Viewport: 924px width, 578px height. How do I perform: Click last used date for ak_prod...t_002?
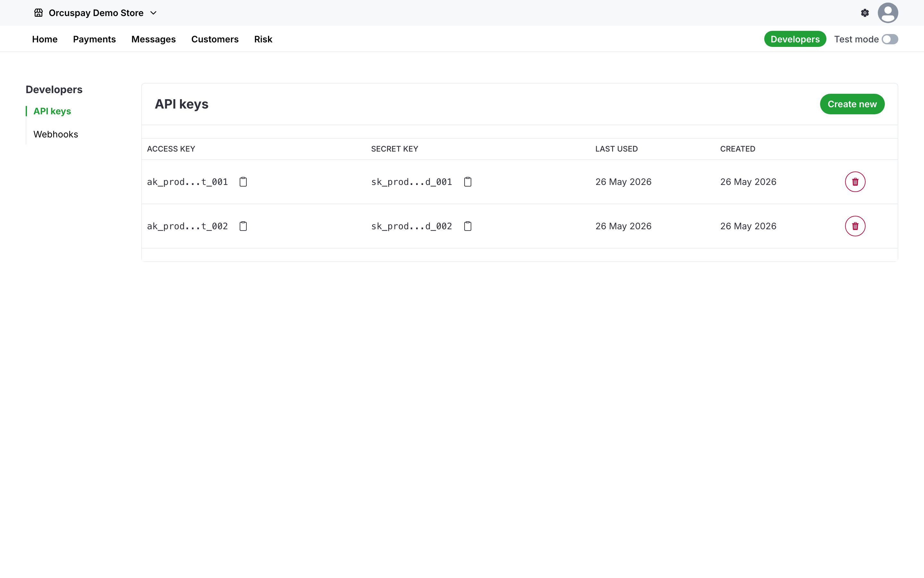(x=623, y=226)
